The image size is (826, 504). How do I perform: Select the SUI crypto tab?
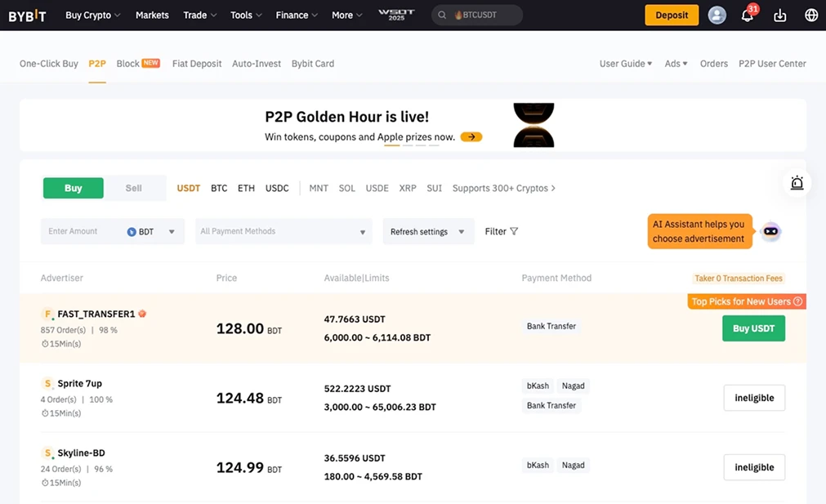click(x=434, y=188)
